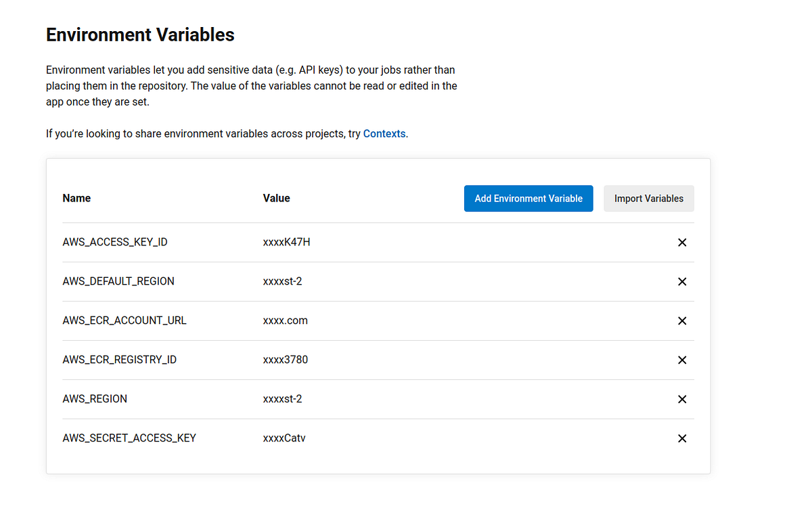Remove the AWS_ECR_REGISTRY_ID variable
This screenshot has height=522, width=812.
pos(682,360)
